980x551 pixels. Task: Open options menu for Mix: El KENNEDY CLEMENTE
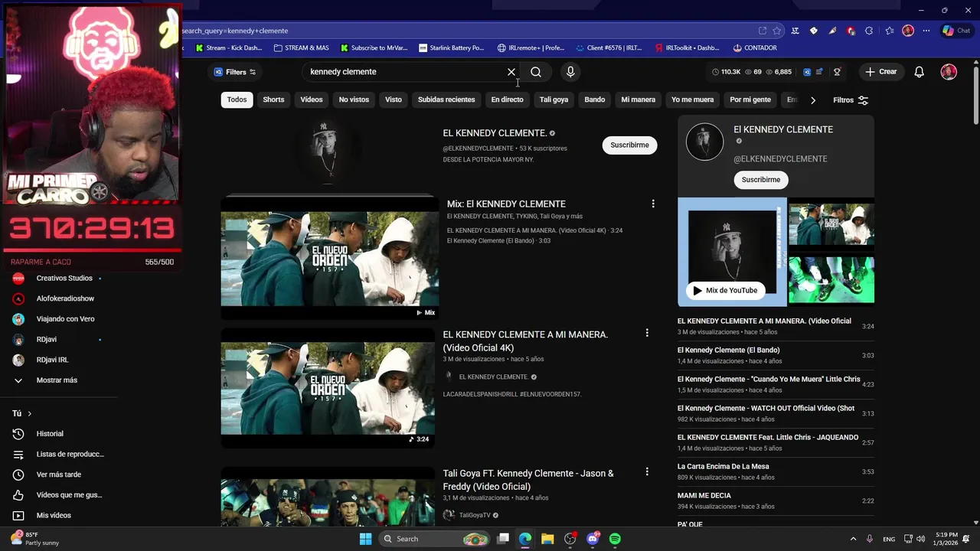pos(653,204)
